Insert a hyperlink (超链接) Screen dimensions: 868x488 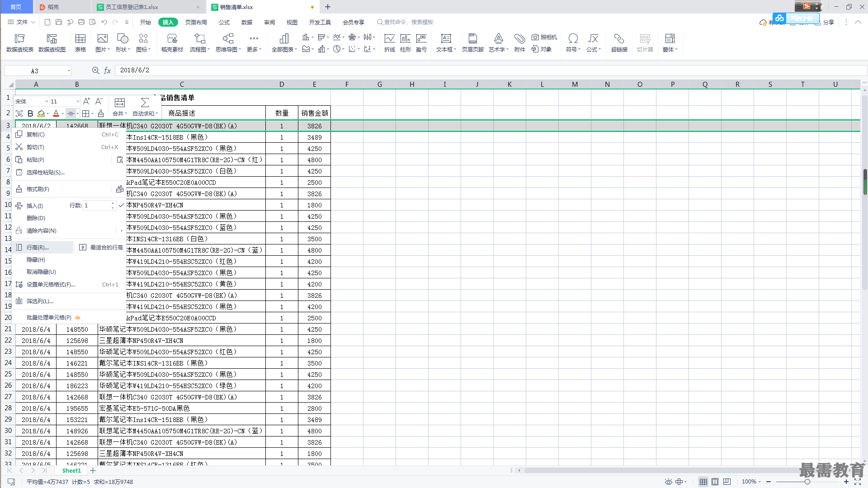click(x=619, y=43)
